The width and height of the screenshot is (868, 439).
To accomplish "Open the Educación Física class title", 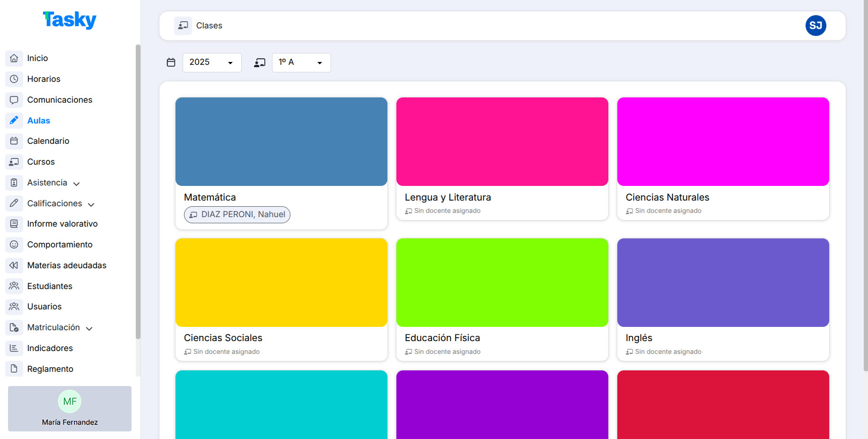I will [442, 338].
